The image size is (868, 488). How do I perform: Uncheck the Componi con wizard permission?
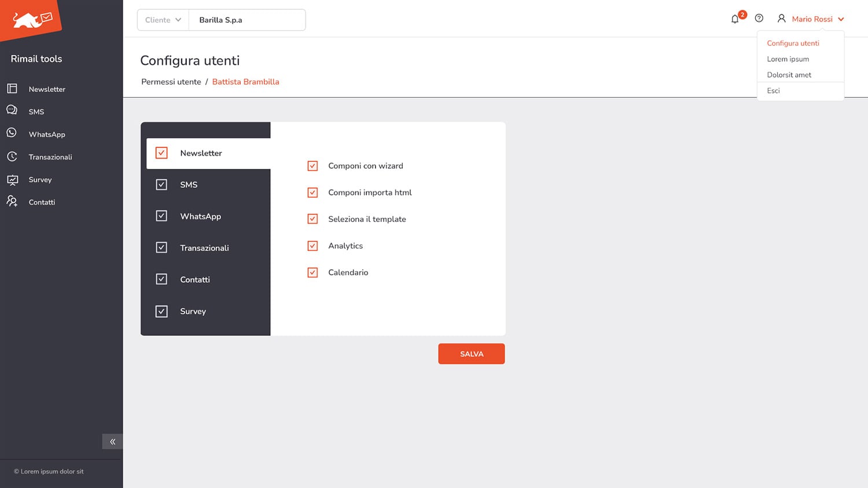tap(312, 166)
